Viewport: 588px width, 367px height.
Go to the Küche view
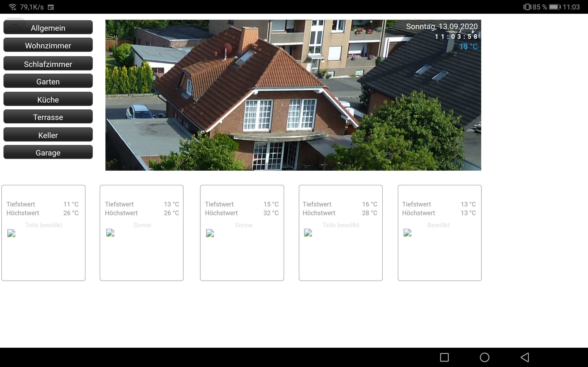(48, 100)
